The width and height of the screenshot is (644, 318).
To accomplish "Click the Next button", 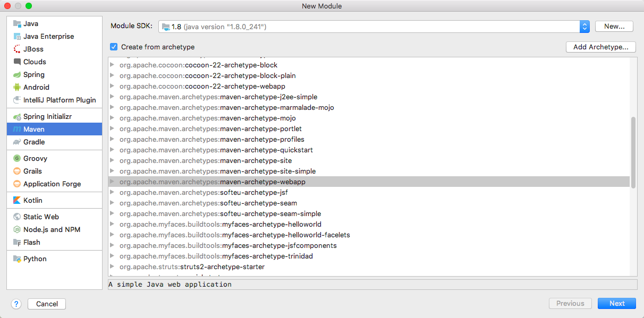I will coord(617,304).
